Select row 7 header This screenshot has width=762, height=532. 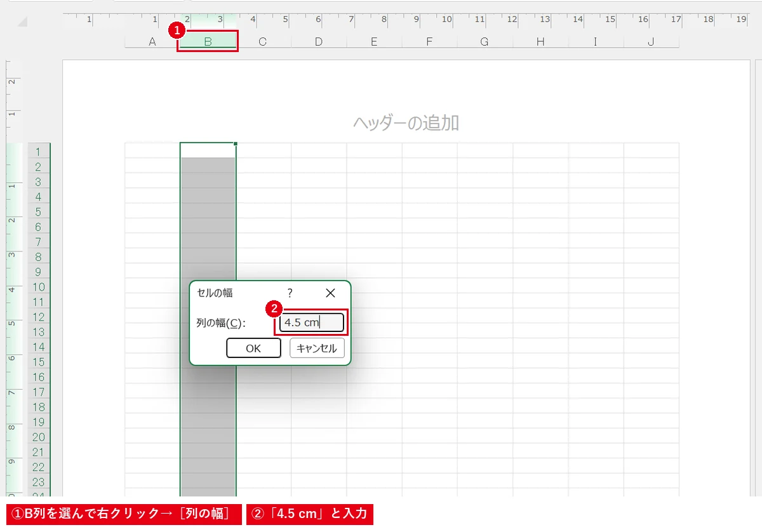click(39, 242)
